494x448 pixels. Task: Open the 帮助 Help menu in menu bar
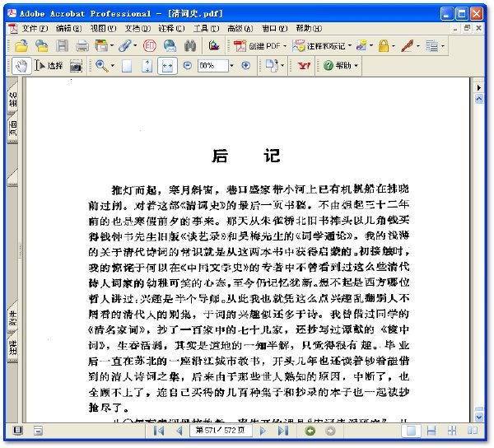tap(309, 29)
